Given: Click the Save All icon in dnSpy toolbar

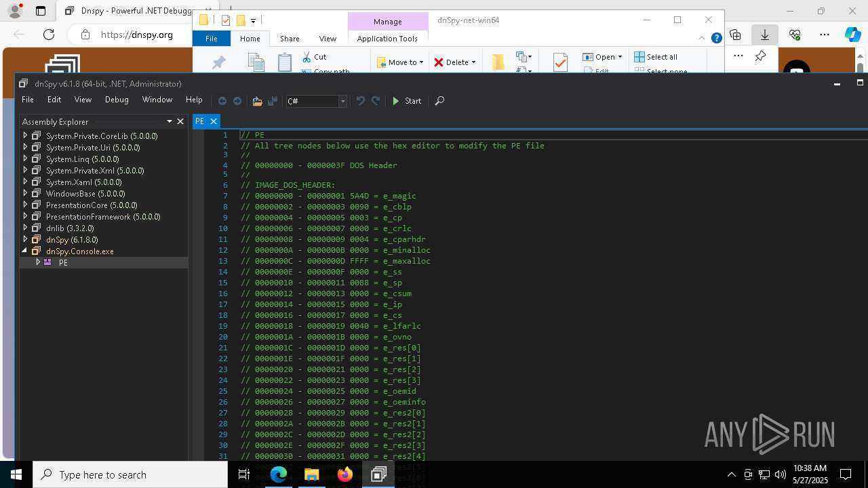Looking at the screenshot, I should [273, 101].
